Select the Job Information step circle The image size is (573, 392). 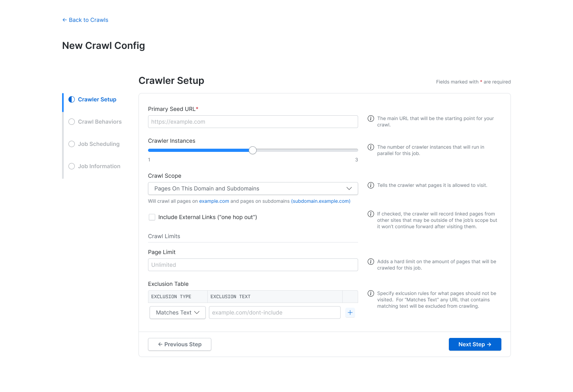pyautogui.click(x=72, y=166)
